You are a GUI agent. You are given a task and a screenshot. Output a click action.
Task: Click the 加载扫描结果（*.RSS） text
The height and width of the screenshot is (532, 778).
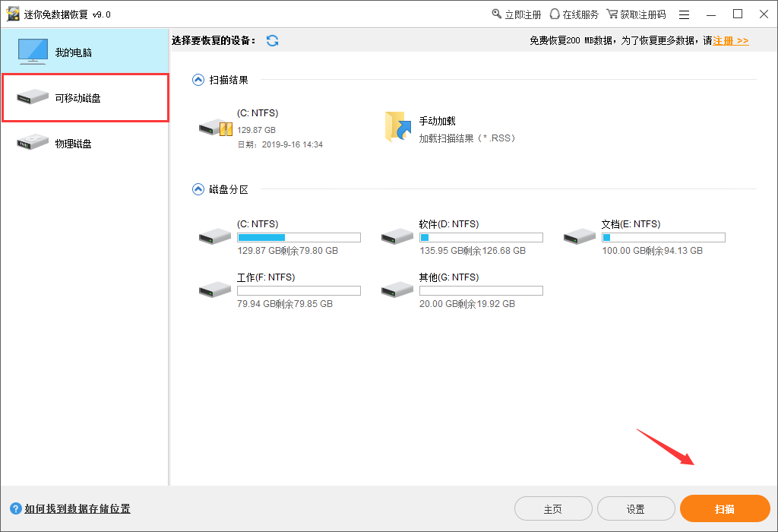click(x=467, y=138)
